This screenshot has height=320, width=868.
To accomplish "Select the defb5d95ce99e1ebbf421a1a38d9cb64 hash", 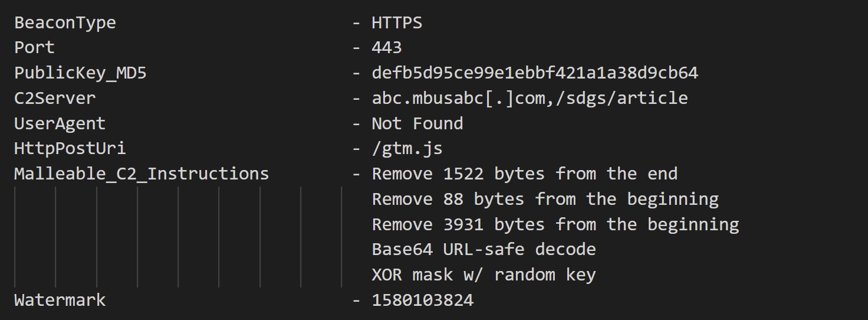I will [x=535, y=73].
